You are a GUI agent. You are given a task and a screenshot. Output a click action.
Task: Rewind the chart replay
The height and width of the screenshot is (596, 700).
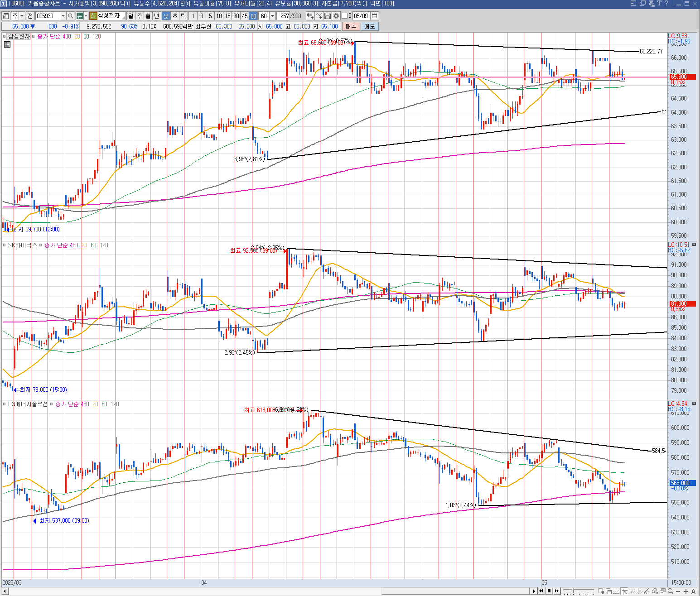[x=541, y=591]
